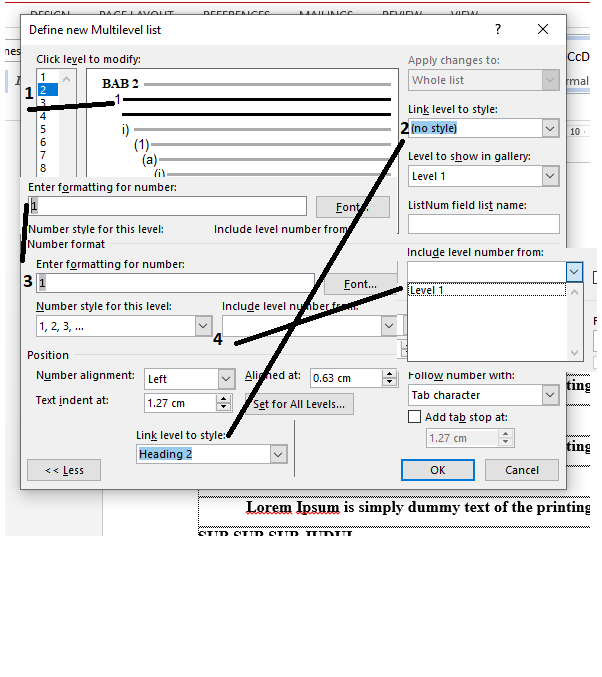This screenshot has width=602, height=677.
Task: Select level 5 in the level list
Action: [x=43, y=129]
